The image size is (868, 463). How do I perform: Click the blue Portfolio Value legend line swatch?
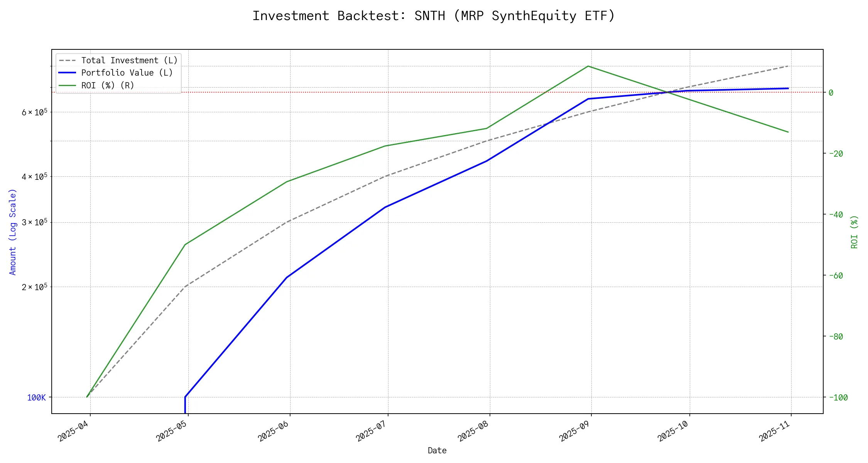pyautogui.click(x=67, y=73)
